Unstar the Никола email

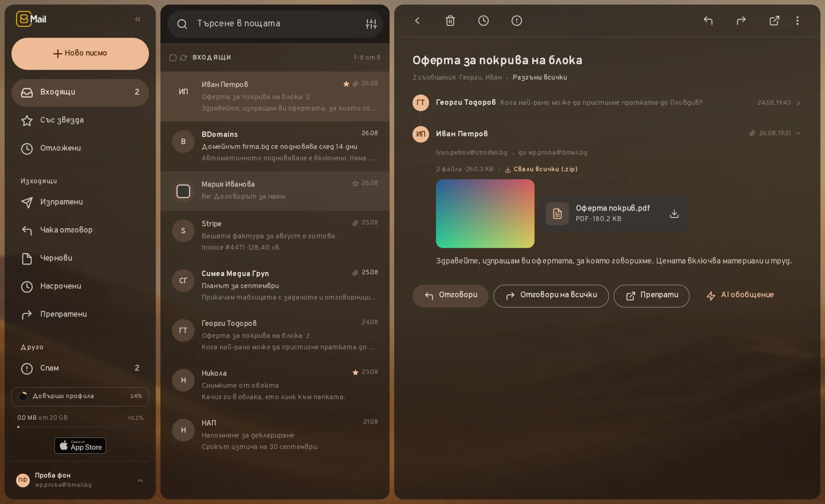[x=355, y=372]
